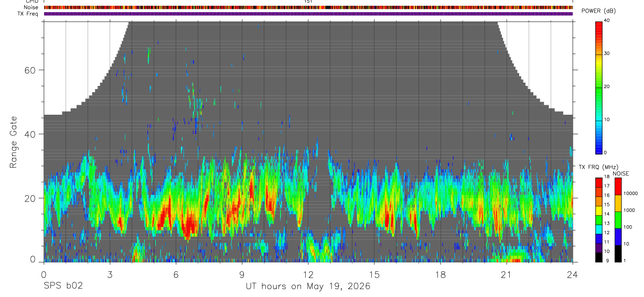Image resolution: width=644 pixels, height=297 pixels.
Task: Click the 40 tick on the power scale
Action: (x=607, y=20)
